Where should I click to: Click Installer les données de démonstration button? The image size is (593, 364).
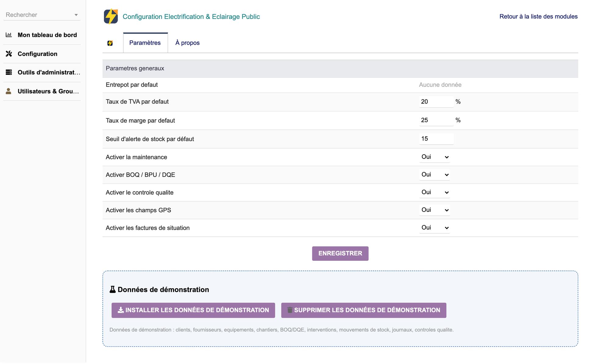[193, 310]
